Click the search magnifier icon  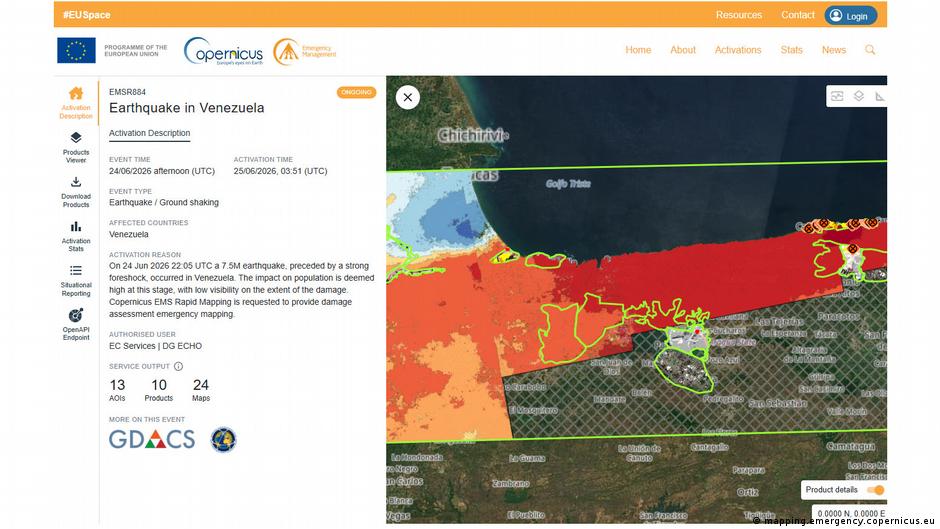coord(870,50)
